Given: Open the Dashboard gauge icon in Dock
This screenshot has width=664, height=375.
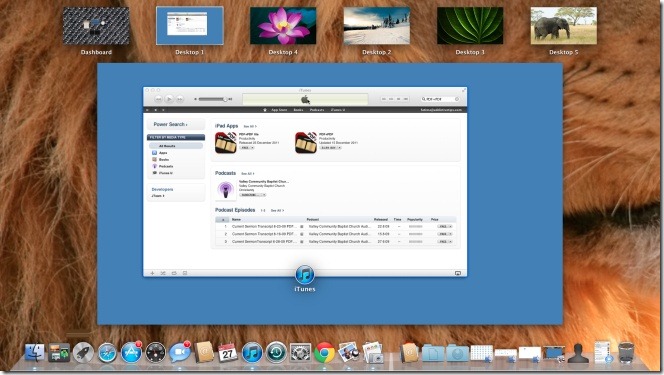Looking at the screenshot, I should [x=155, y=353].
